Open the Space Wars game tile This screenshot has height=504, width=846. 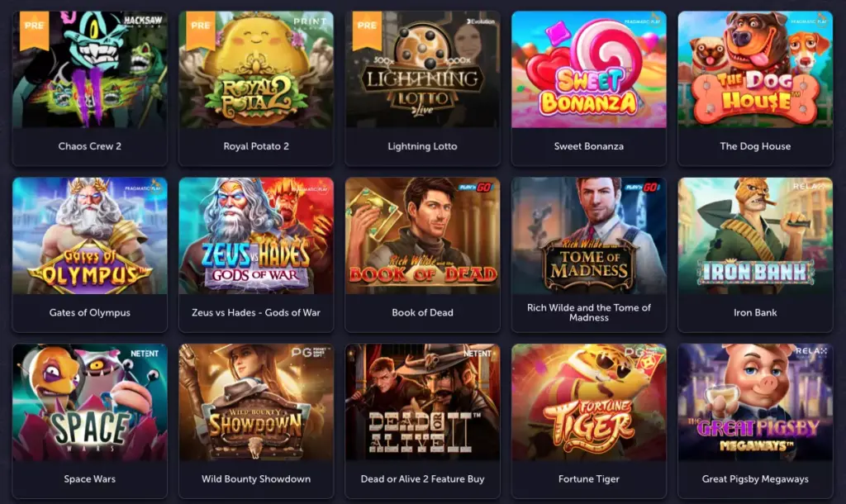pos(89,402)
